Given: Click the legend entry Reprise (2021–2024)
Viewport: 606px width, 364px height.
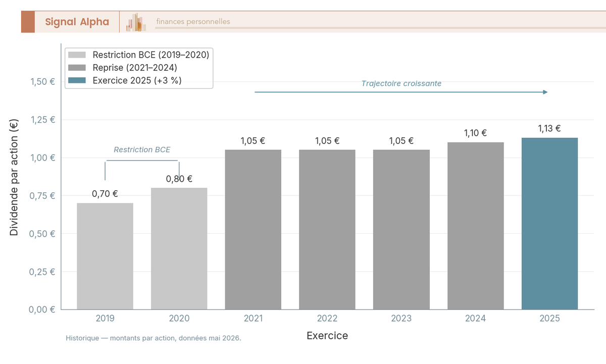Looking at the screenshot, I should pos(135,68).
